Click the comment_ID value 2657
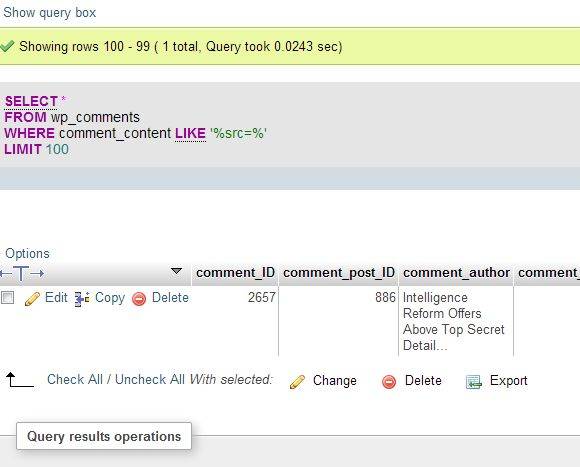Screen dimensions: 580x467 pyautogui.click(x=262, y=297)
